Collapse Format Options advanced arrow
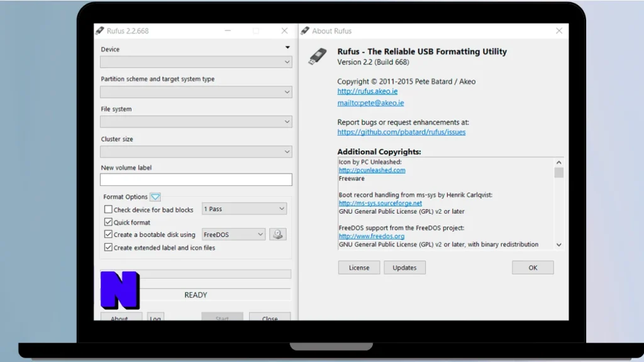 155,197
